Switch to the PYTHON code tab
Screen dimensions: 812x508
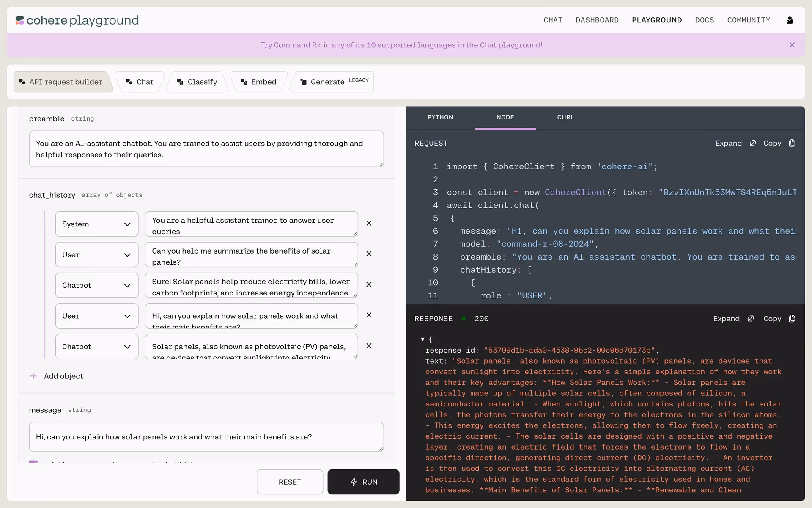[x=440, y=117]
